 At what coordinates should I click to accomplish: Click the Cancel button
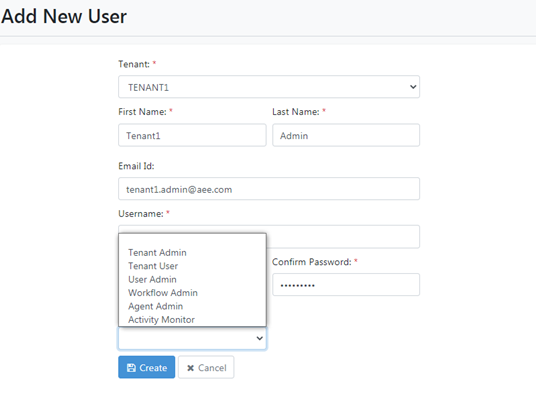pyautogui.click(x=206, y=367)
